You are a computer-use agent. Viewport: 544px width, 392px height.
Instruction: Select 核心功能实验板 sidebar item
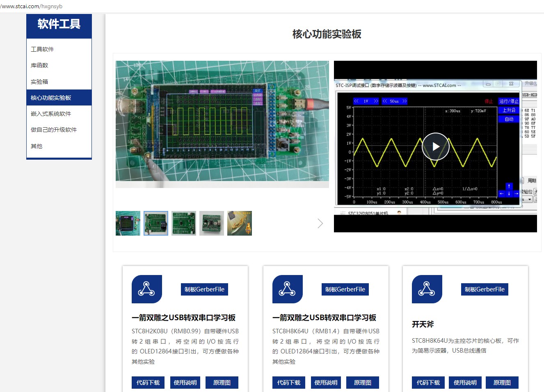[59, 98]
